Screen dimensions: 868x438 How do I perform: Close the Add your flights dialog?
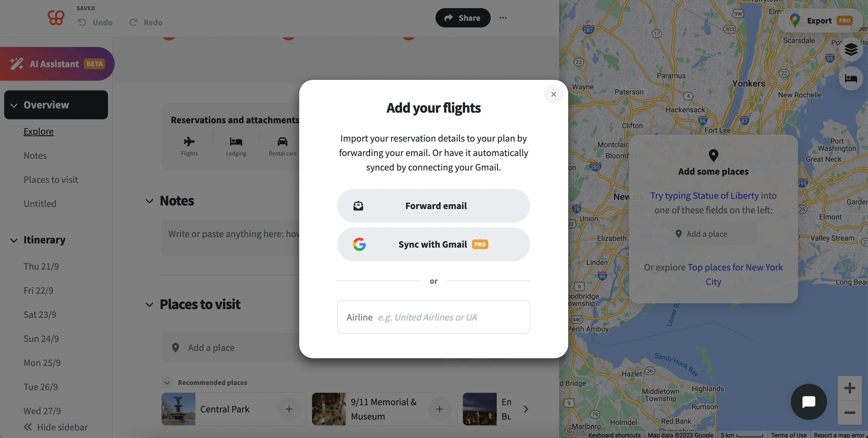click(553, 94)
